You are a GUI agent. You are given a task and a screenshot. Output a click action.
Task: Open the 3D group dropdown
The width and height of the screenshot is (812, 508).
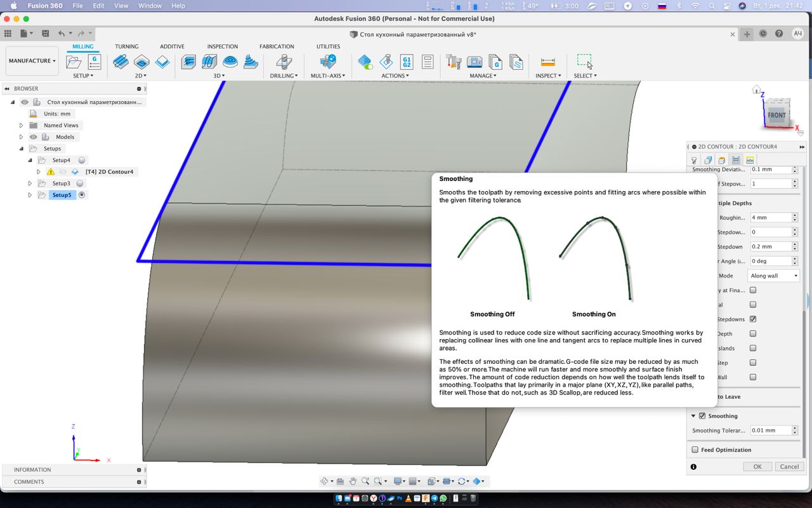(219, 76)
